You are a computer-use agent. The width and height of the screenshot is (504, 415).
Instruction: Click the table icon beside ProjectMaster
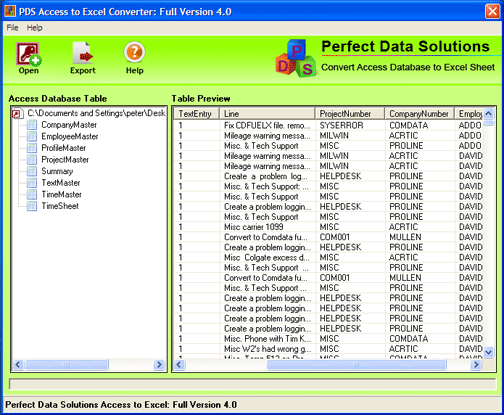(x=32, y=160)
